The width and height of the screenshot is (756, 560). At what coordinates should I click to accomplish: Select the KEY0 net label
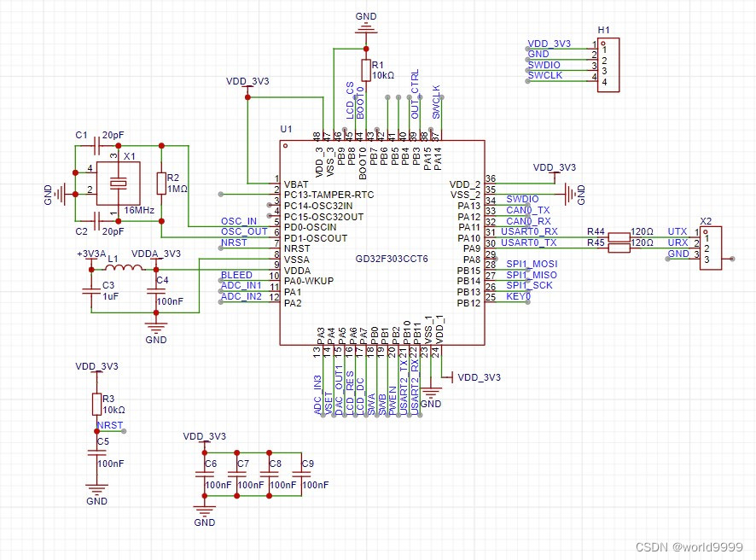(x=518, y=296)
